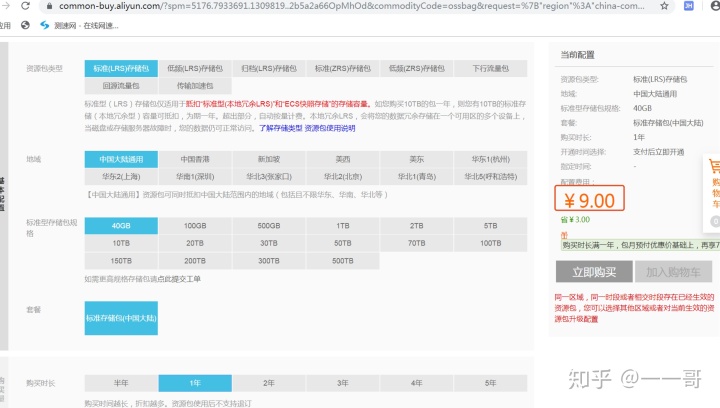The width and height of the screenshot is (720, 408).
Task: Click the 提交工单 ticket link text
Action: [186, 279]
